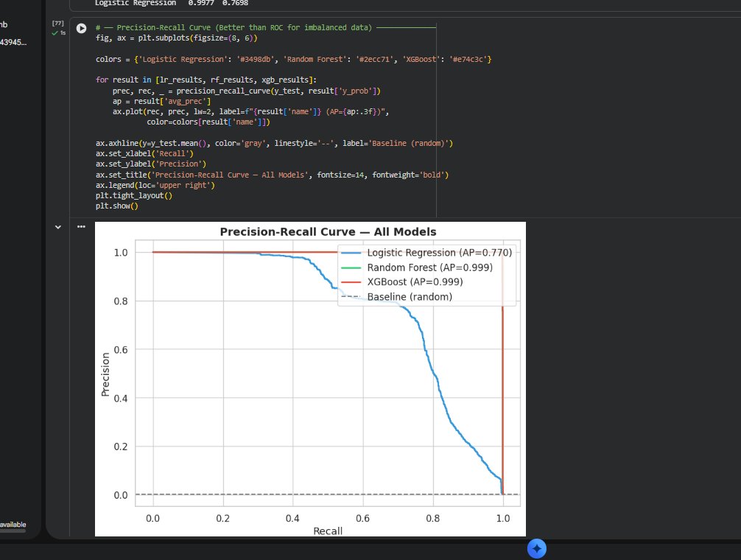Click the execution count label [77]
Viewport: 741px width, 560px height.
[57, 22]
